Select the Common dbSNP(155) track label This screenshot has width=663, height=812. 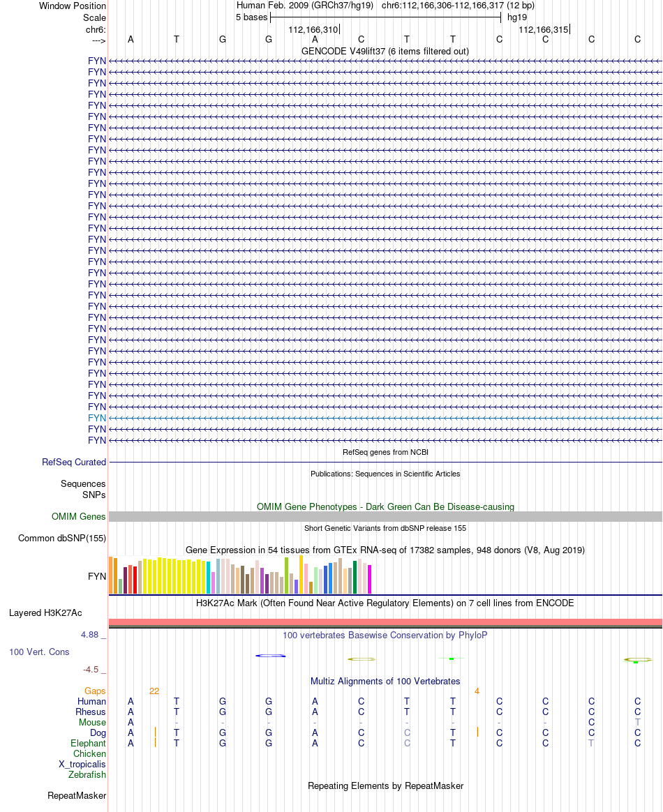click(x=62, y=538)
